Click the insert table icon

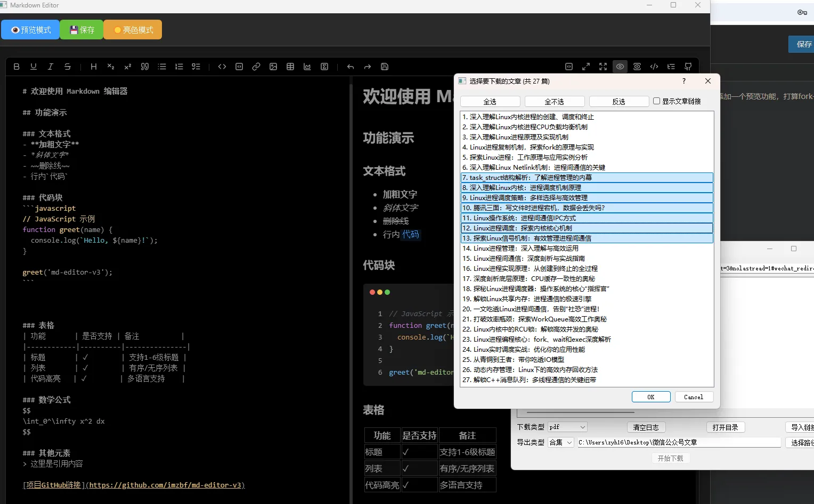click(x=290, y=67)
